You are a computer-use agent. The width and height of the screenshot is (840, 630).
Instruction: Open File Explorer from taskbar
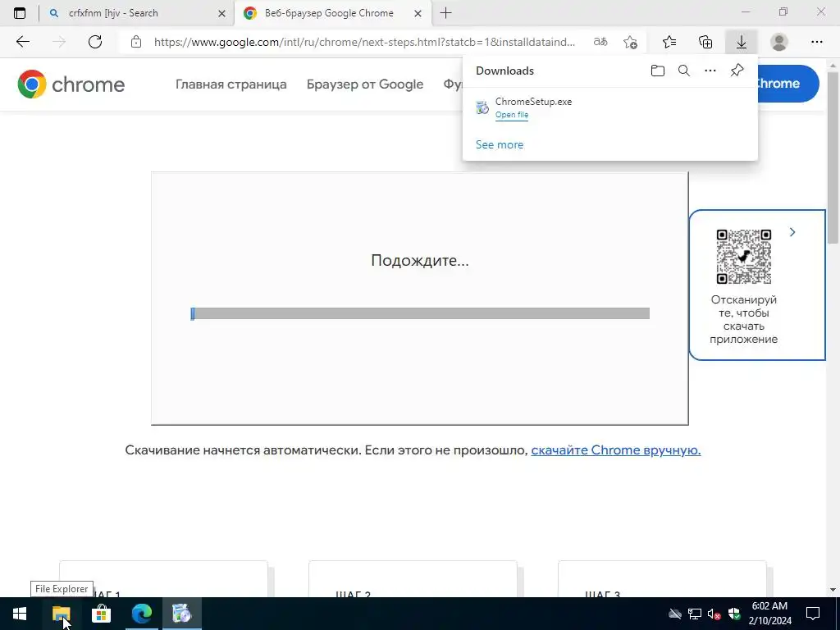click(x=61, y=614)
